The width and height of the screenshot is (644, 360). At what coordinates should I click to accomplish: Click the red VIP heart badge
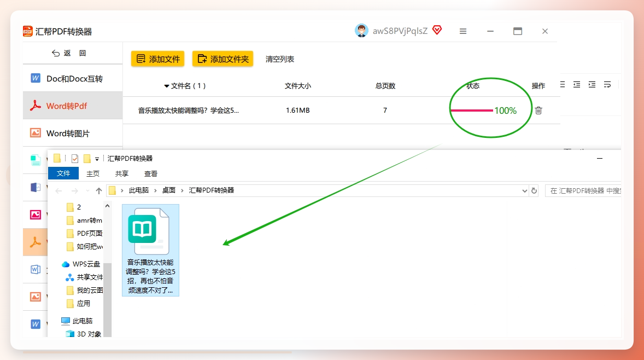[437, 30]
